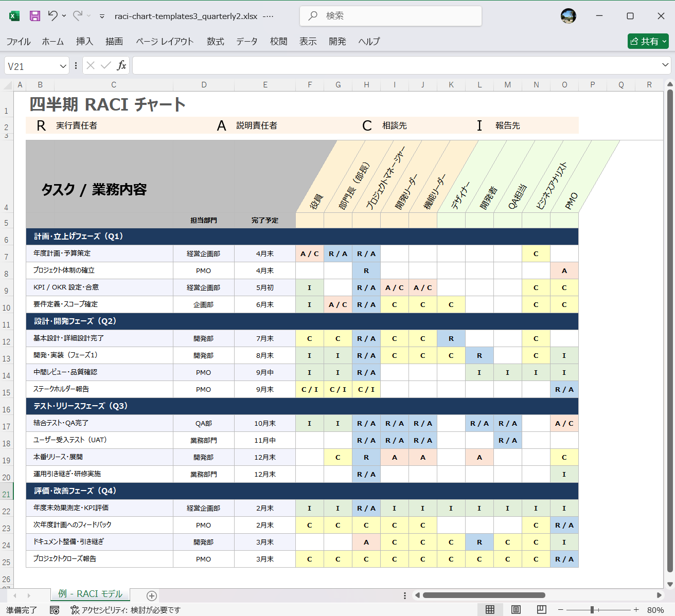Switch to the 挿入 ribbon tab
The width and height of the screenshot is (675, 616).
click(x=84, y=42)
